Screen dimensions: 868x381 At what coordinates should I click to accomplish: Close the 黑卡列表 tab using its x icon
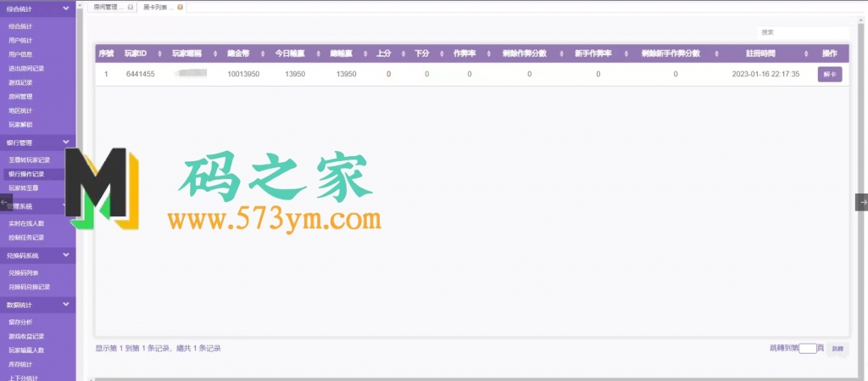pyautogui.click(x=180, y=7)
